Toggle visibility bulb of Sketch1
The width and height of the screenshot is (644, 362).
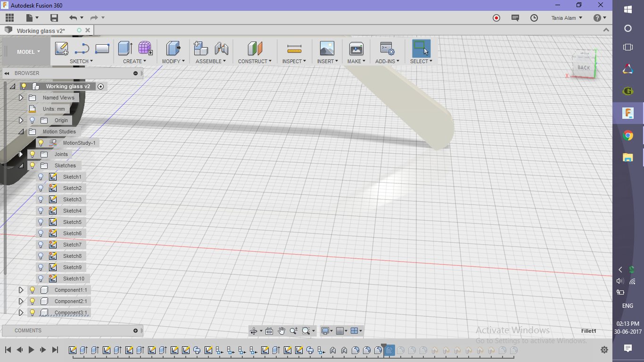41,177
